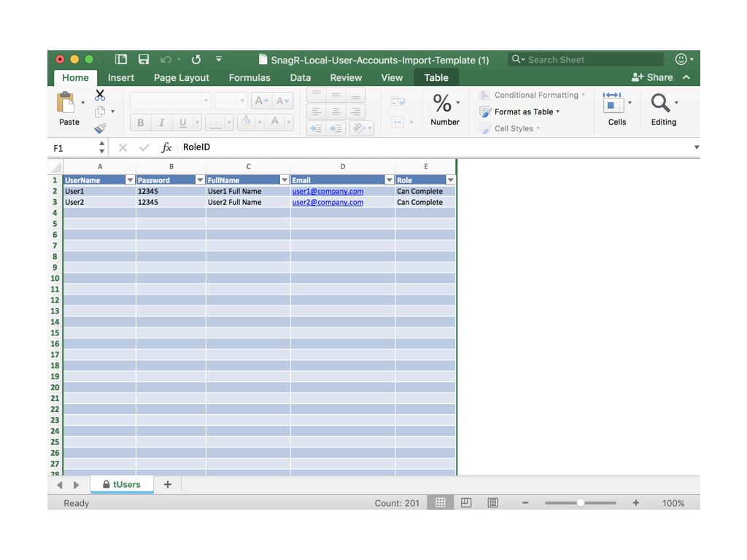Image resolution: width=747 pixels, height=560 pixels.
Task: Click the align right icon
Action: click(x=355, y=112)
